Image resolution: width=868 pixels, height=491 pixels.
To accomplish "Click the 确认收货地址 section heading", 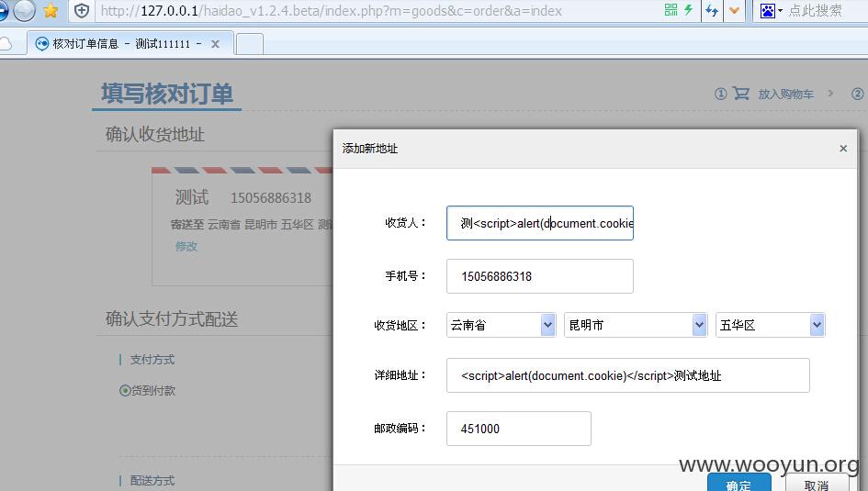I will (x=155, y=134).
